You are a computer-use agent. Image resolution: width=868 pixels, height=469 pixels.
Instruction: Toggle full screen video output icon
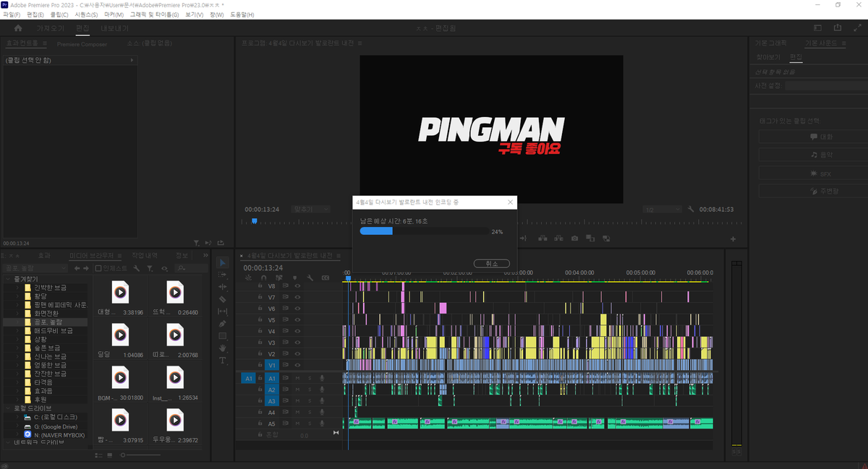857,28
